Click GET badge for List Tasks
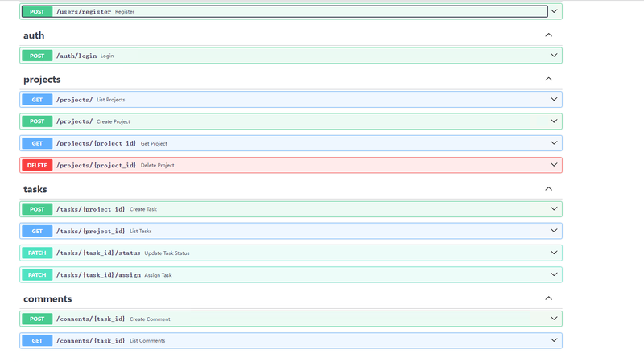 pyautogui.click(x=37, y=231)
